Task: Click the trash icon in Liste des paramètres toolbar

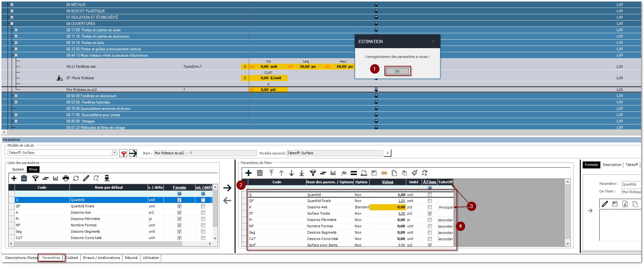Action: point(24,179)
